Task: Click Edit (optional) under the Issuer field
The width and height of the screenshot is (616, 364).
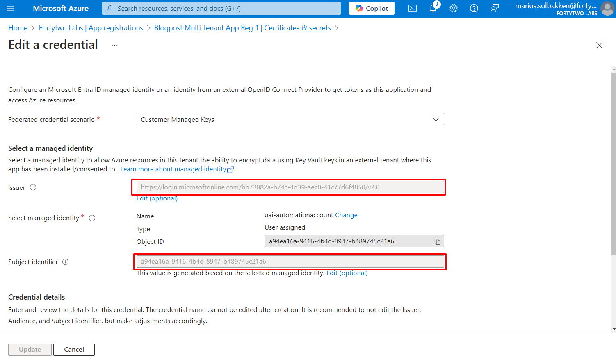Action: click(x=157, y=198)
